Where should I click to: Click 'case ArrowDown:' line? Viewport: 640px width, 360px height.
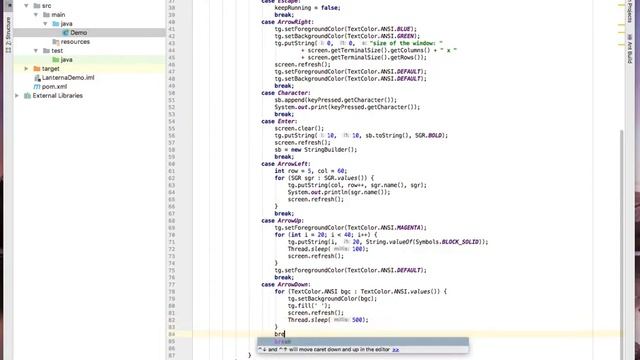point(286,284)
